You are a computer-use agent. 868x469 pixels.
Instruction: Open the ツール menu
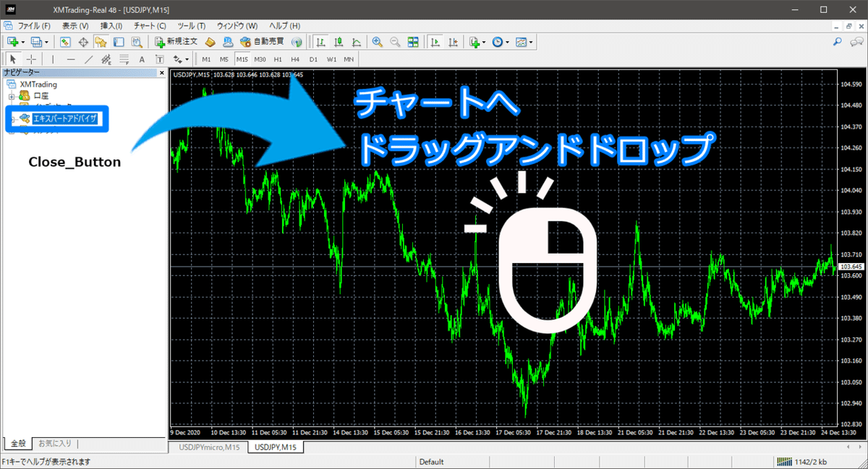[x=192, y=25]
